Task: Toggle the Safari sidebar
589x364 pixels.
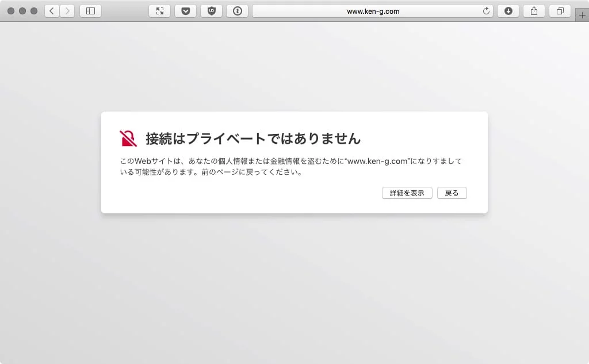Action: click(x=91, y=10)
